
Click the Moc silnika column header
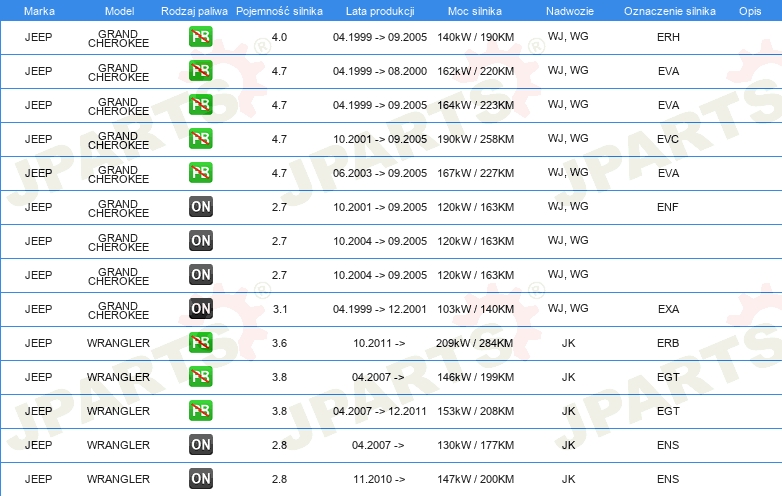(475, 10)
